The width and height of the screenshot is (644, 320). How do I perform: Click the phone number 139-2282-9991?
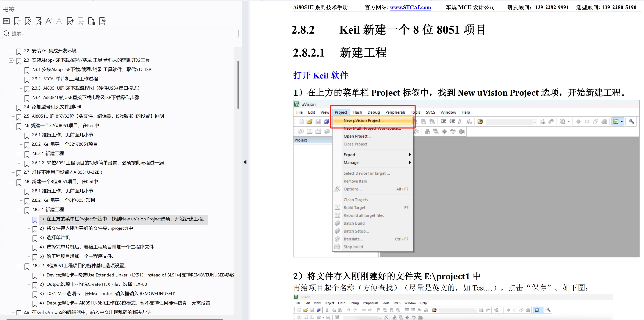tap(552, 7)
